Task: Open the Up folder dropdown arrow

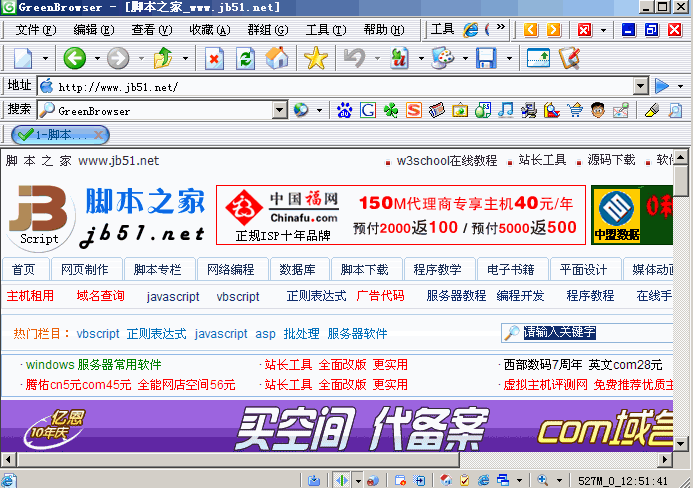Action: 185,58
